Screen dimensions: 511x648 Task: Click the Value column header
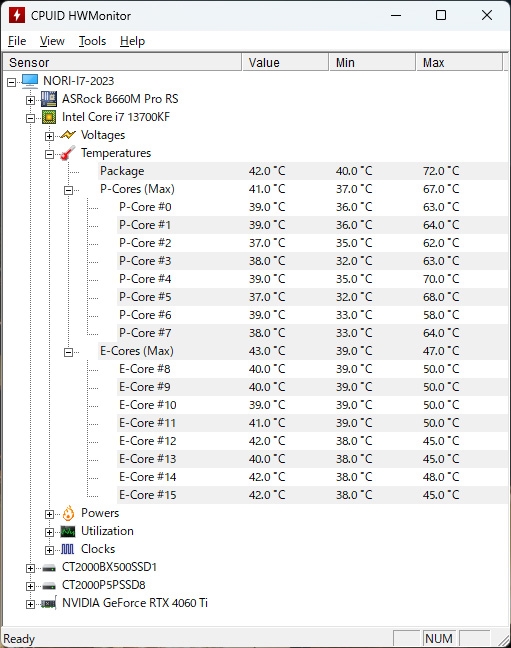click(285, 62)
